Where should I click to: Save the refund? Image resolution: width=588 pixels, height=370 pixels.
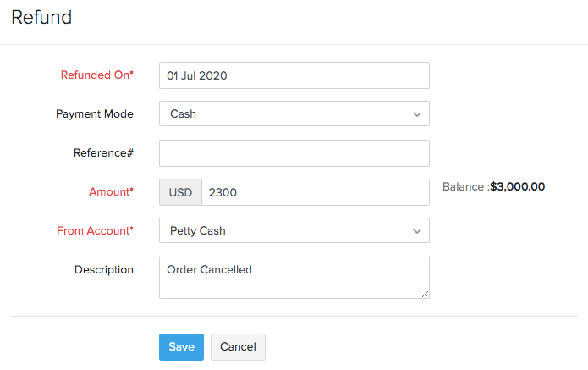tap(181, 347)
